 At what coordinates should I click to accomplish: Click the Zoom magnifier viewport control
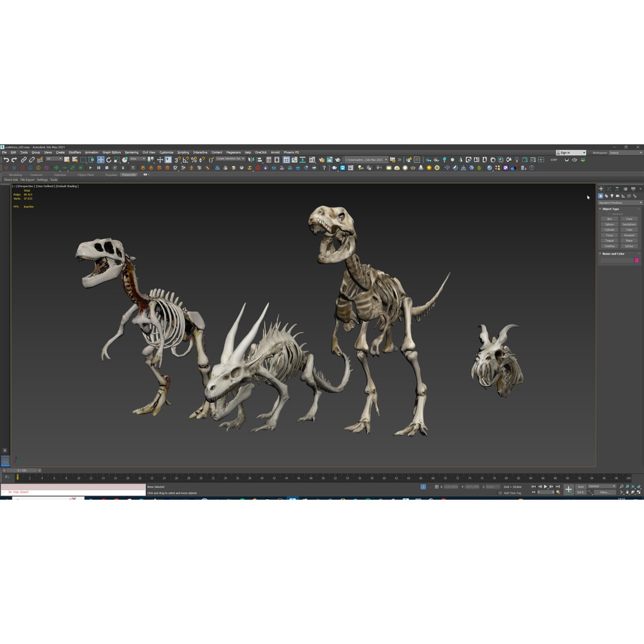coord(621,487)
